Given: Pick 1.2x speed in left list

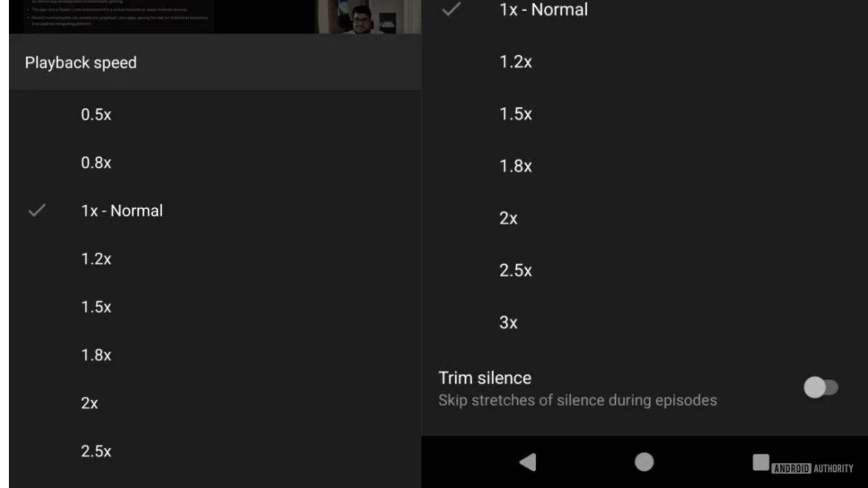Looking at the screenshot, I should pos(96,259).
